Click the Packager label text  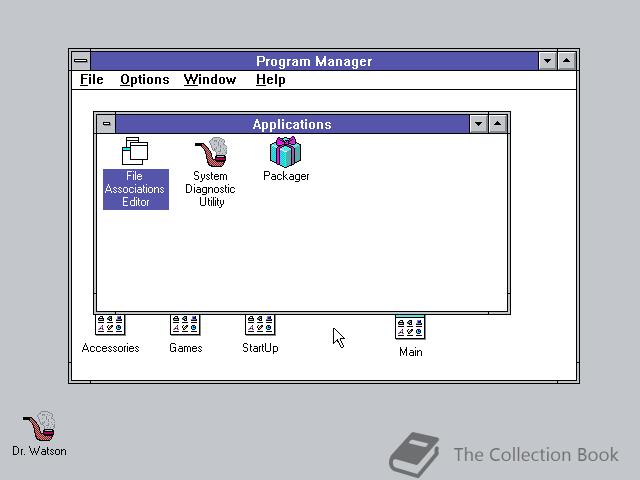286,176
